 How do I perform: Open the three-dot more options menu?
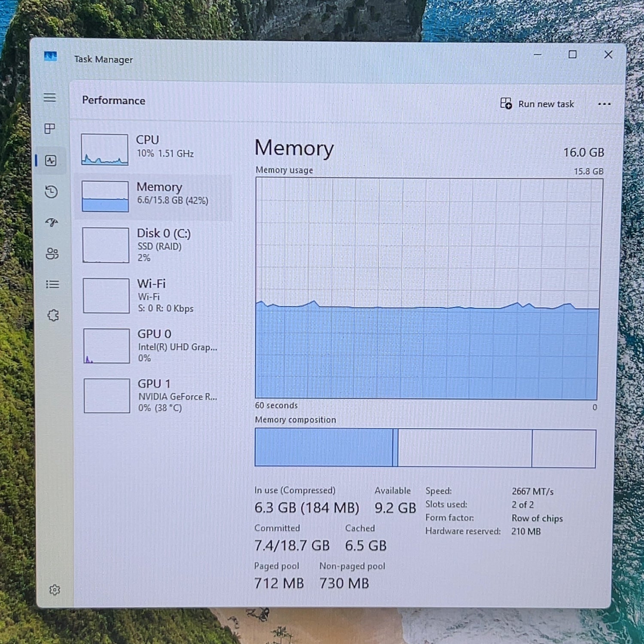(x=604, y=104)
